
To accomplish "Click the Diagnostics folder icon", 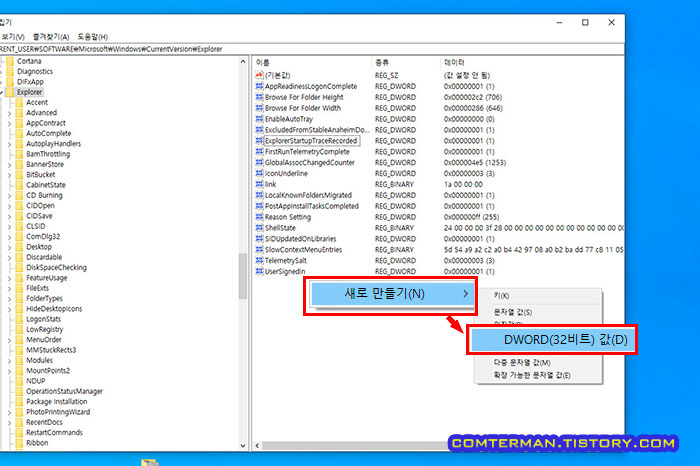I will click(10, 71).
